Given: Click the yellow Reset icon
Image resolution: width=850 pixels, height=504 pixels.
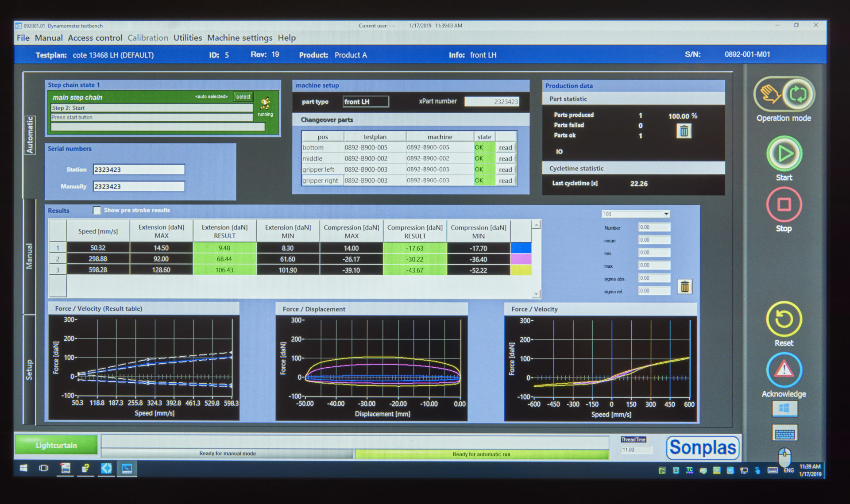Looking at the screenshot, I should tap(784, 319).
